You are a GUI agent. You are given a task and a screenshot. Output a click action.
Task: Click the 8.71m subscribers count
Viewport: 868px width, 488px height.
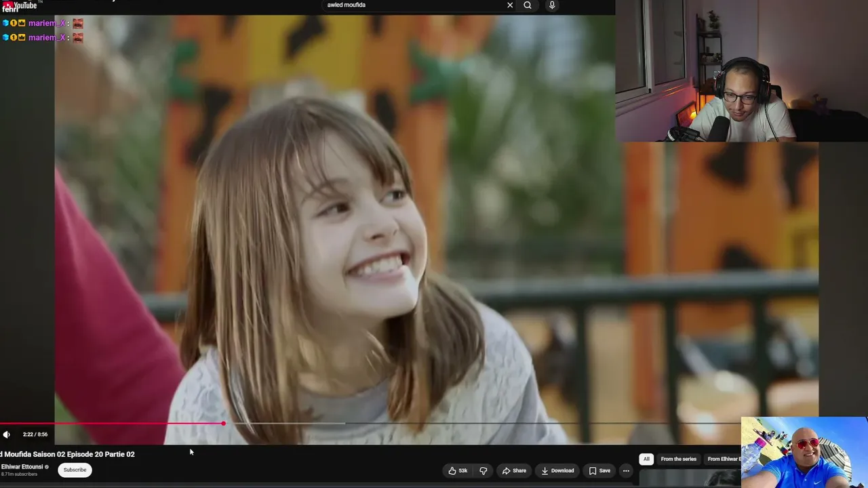tap(19, 474)
